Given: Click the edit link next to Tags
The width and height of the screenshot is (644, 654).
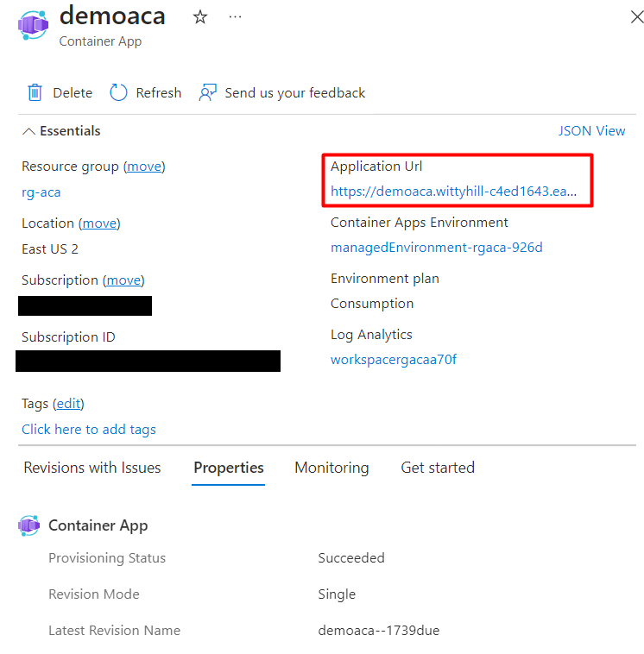Looking at the screenshot, I should click(x=68, y=404).
